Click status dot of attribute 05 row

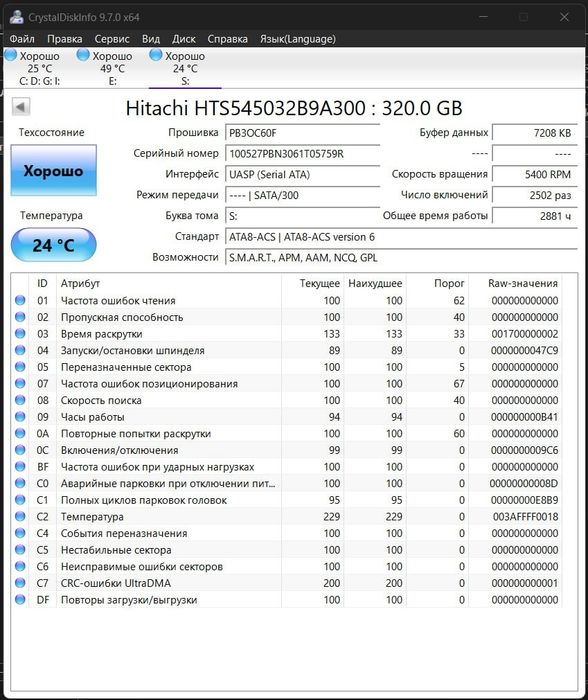(x=20, y=367)
